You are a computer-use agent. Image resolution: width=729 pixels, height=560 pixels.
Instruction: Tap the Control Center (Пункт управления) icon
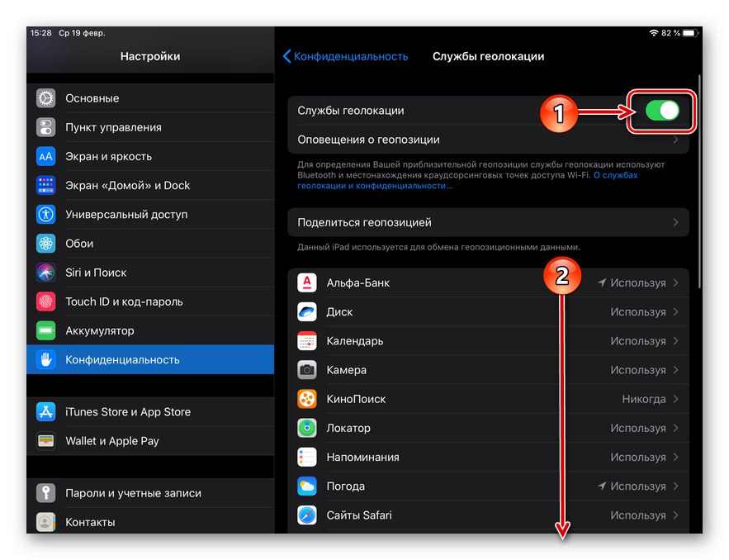[x=45, y=127]
